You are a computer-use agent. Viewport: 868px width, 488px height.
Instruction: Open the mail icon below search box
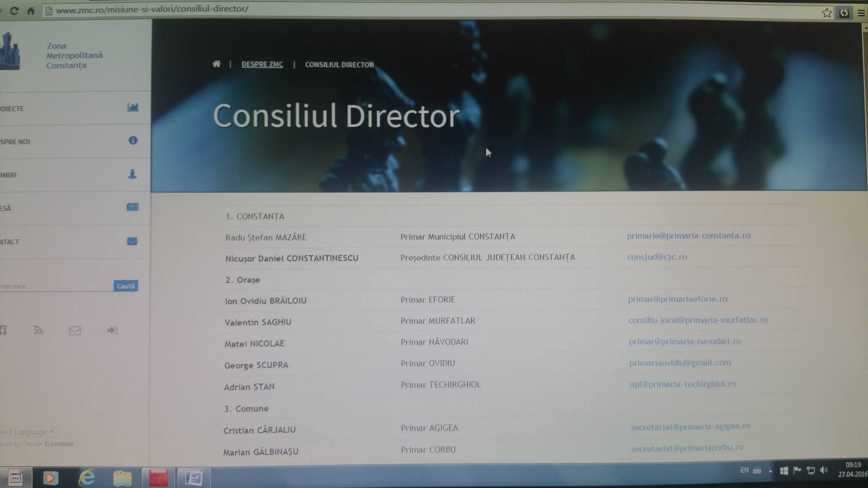[x=75, y=330]
